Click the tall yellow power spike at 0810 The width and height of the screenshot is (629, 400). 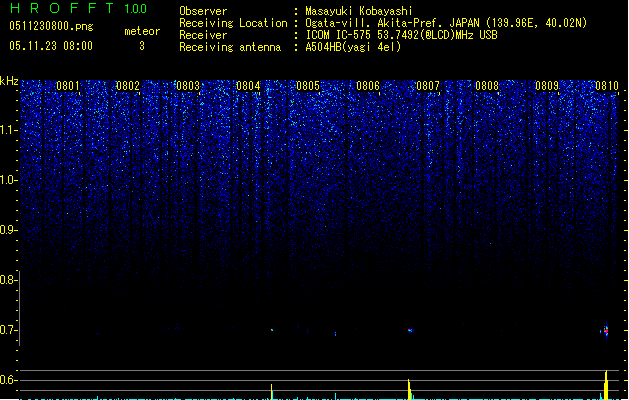(x=606, y=385)
